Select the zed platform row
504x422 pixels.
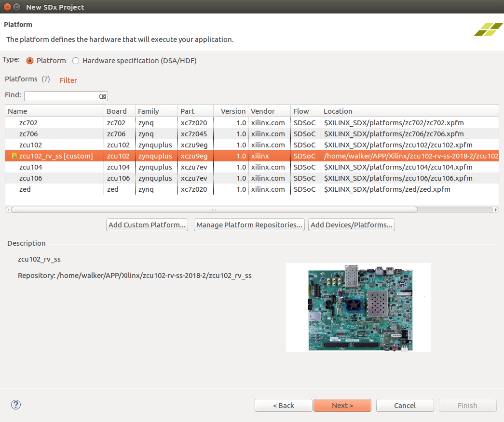click(252, 189)
